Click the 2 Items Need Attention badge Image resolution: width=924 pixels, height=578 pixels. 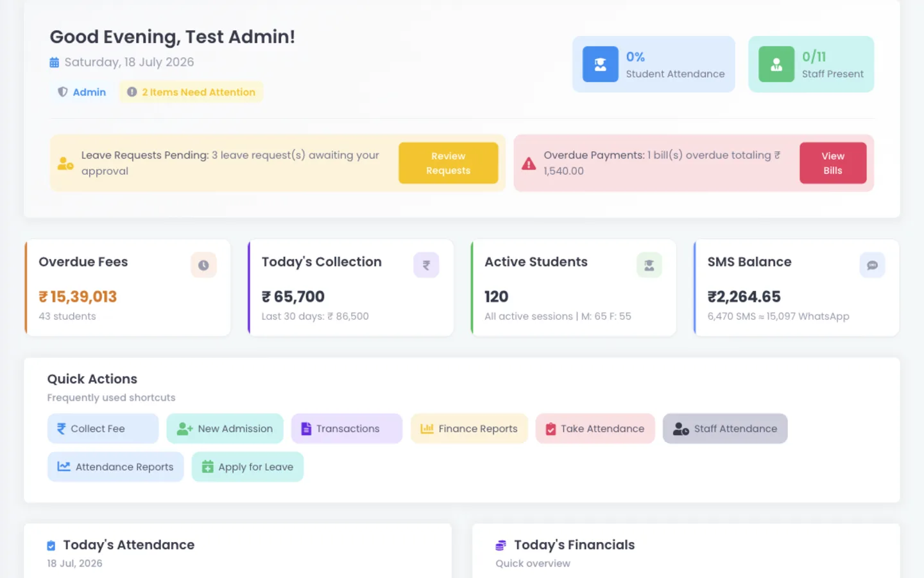click(x=191, y=92)
